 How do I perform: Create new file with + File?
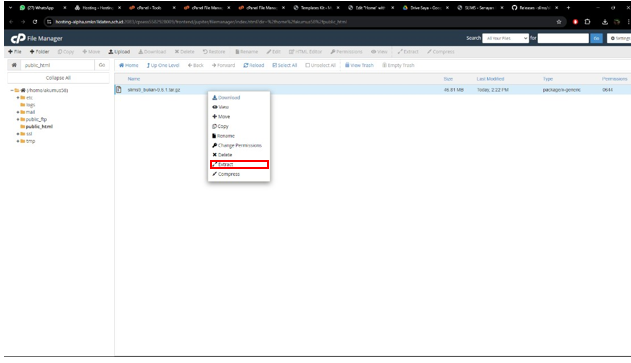pos(15,52)
